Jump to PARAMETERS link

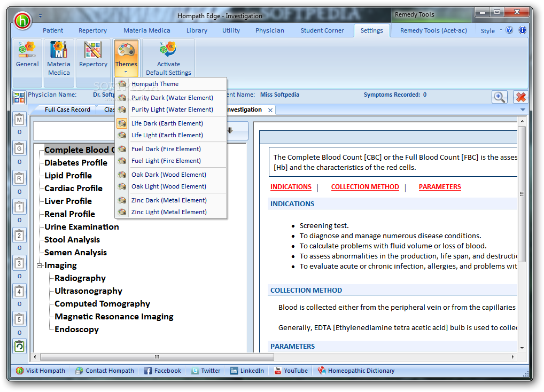pos(440,187)
